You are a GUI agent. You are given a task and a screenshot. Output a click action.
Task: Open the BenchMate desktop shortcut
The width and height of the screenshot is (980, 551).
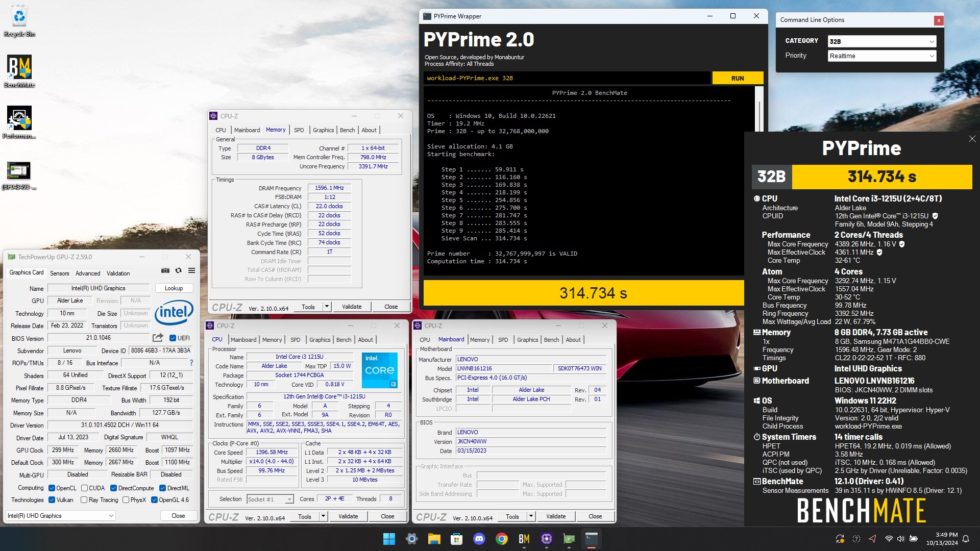point(19,71)
